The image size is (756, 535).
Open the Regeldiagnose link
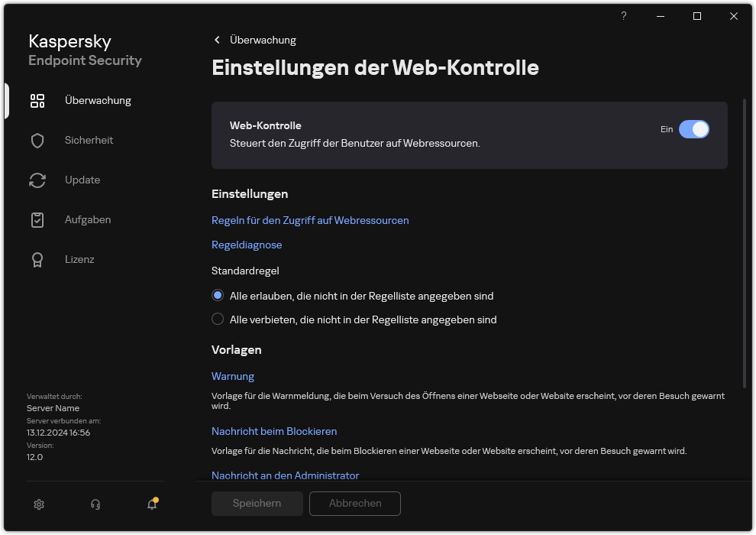point(247,245)
